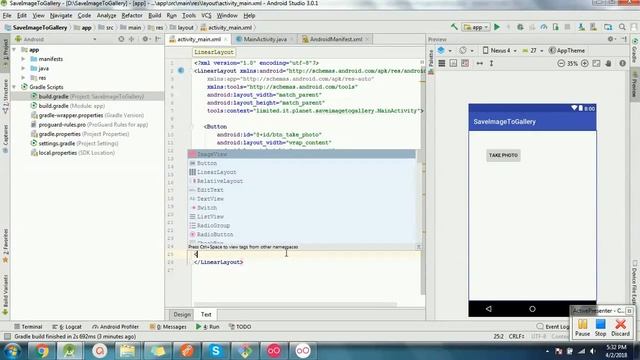Open Project panel settings gear

coord(145,39)
